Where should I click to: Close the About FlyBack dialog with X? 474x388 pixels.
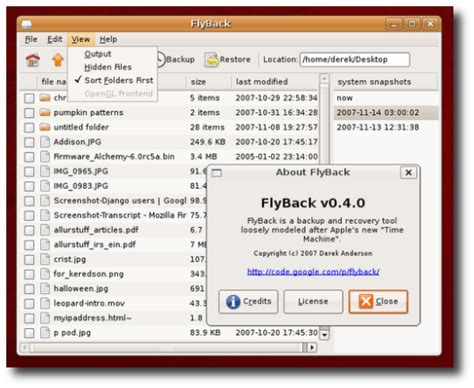(x=408, y=172)
